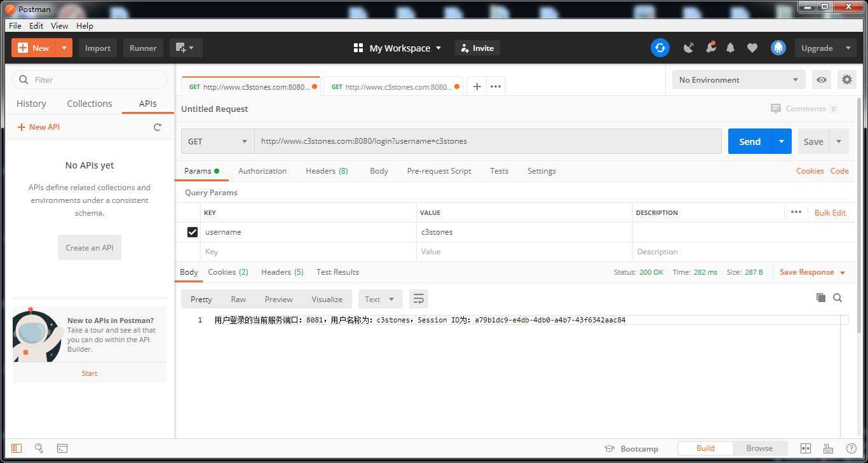Screen dimensions: 868x463
Task: Open the My Workspace switcher
Action: [397, 48]
